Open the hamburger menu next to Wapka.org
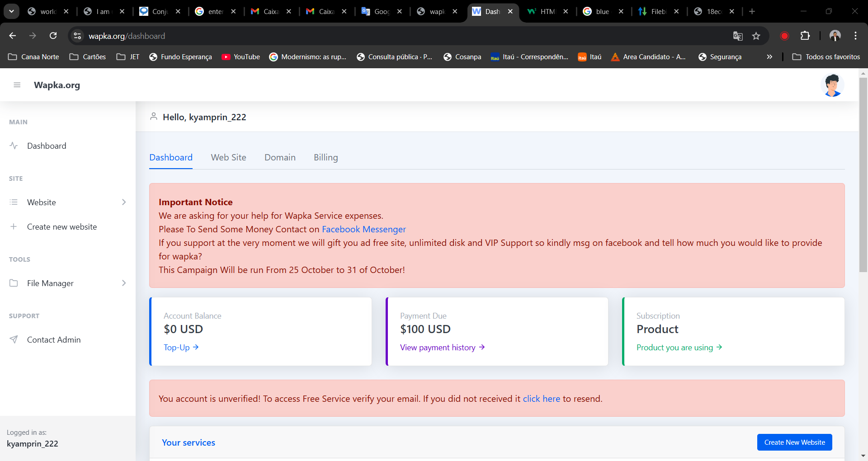 [17, 85]
